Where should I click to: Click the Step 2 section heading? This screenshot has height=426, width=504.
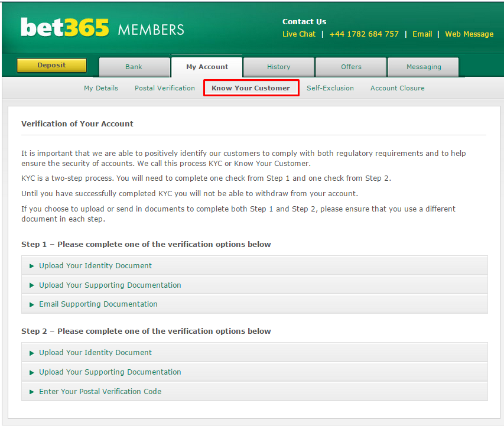146,331
